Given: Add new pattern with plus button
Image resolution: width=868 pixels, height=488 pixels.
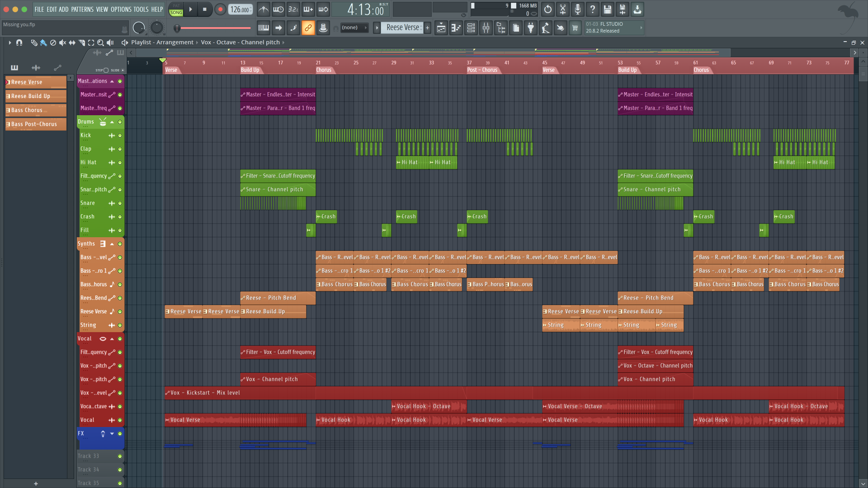Looking at the screenshot, I should pyautogui.click(x=427, y=28).
